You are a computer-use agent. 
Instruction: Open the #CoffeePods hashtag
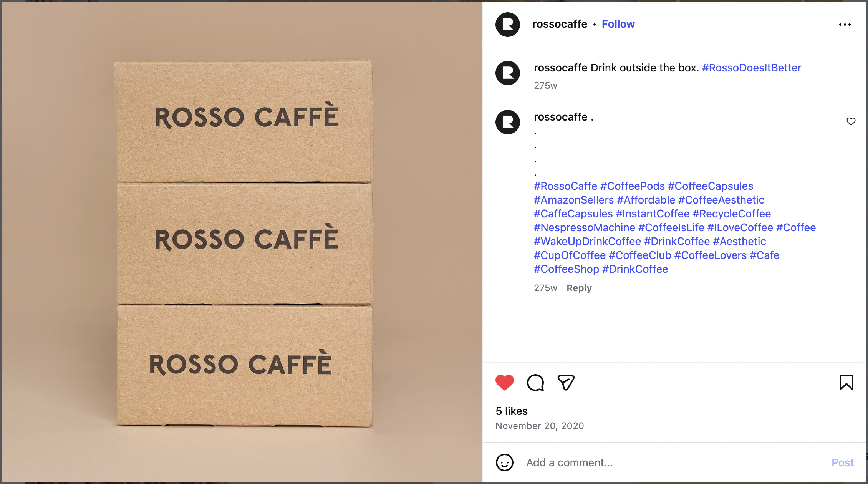point(632,186)
